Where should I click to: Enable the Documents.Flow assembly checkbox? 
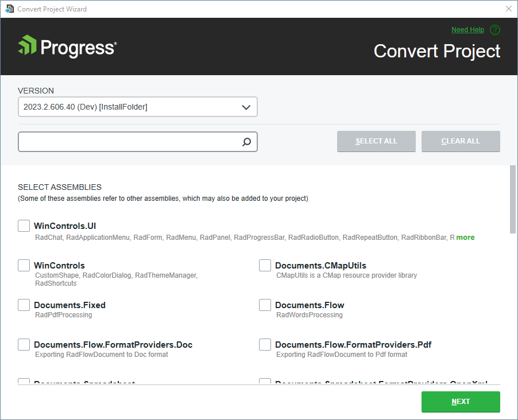point(265,305)
